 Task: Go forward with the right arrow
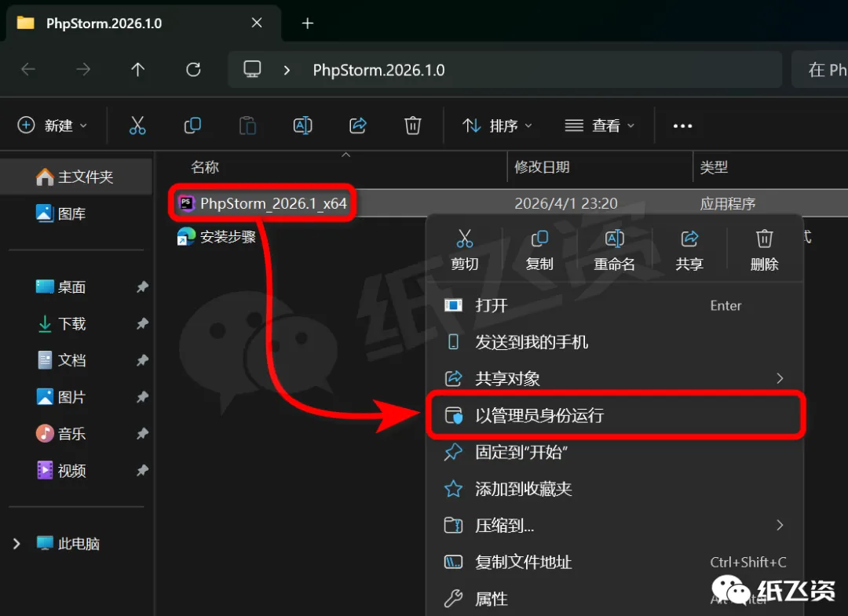coord(83,69)
